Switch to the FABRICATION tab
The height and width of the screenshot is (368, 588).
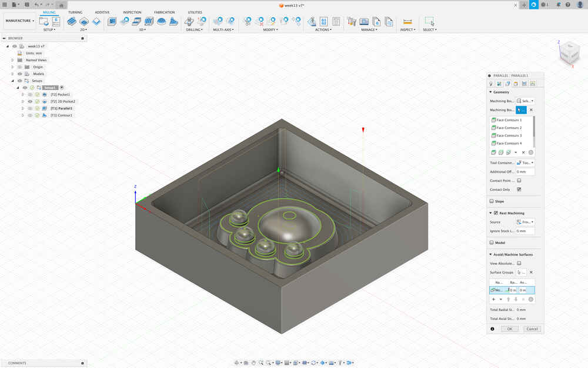pyautogui.click(x=164, y=12)
